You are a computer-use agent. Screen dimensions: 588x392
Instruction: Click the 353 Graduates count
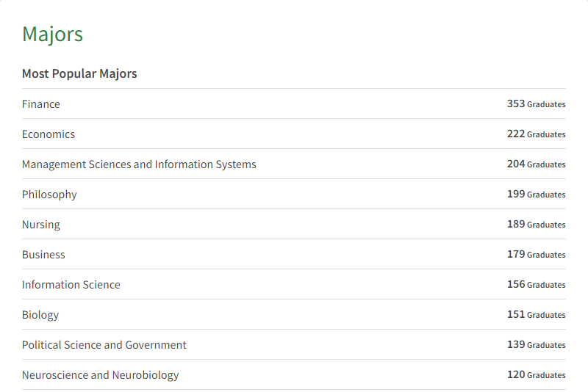(536, 104)
